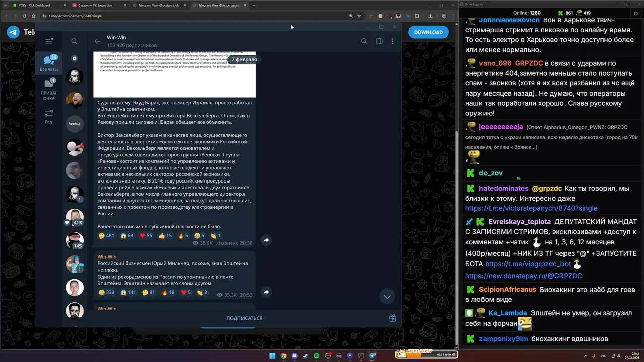Image resolution: width=644 pixels, height=362 pixels.
Task: Open Telegram from the taskbar
Action: pos(373,356)
